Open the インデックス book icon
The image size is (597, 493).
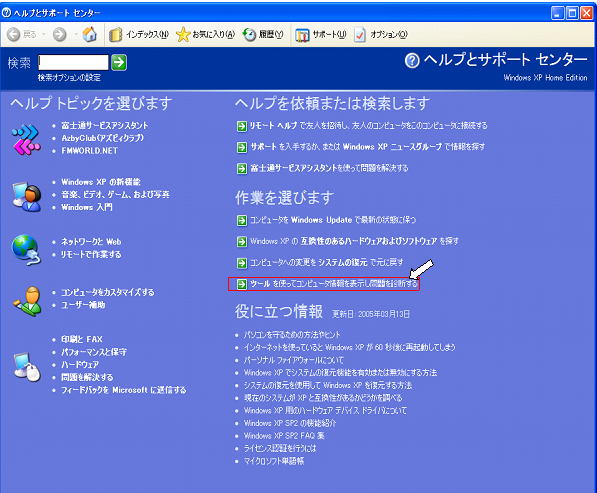pos(115,35)
